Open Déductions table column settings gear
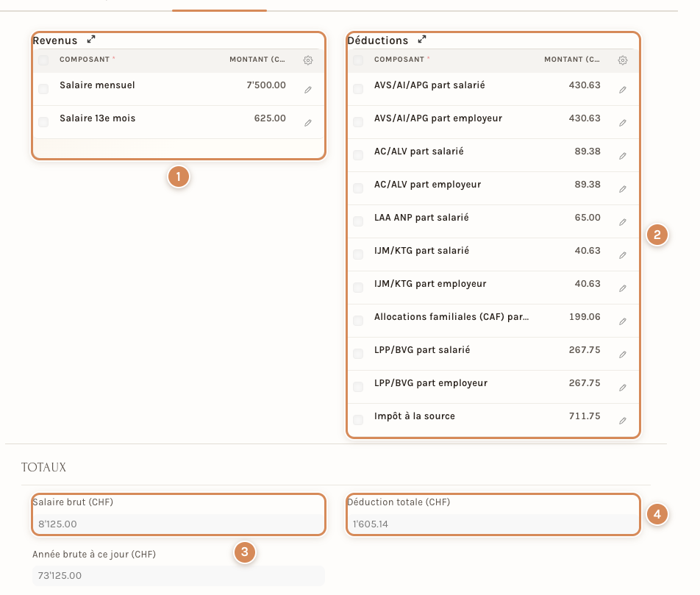This screenshot has width=700, height=595. (x=623, y=60)
